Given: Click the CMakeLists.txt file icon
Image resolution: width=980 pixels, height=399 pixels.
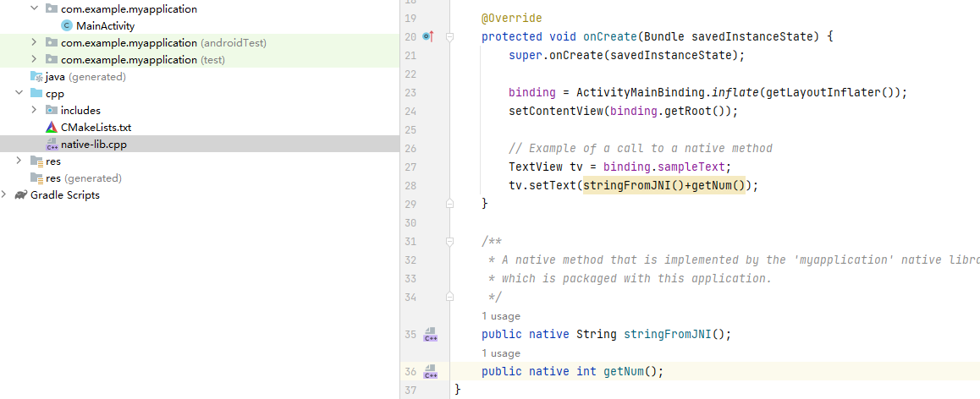Looking at the screenshot, I should point(52,128).
